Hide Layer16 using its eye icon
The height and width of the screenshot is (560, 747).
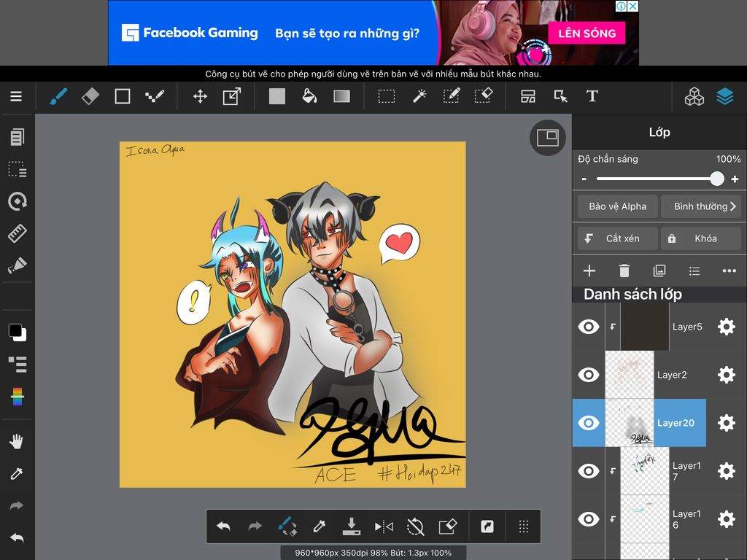coord(589,519)
